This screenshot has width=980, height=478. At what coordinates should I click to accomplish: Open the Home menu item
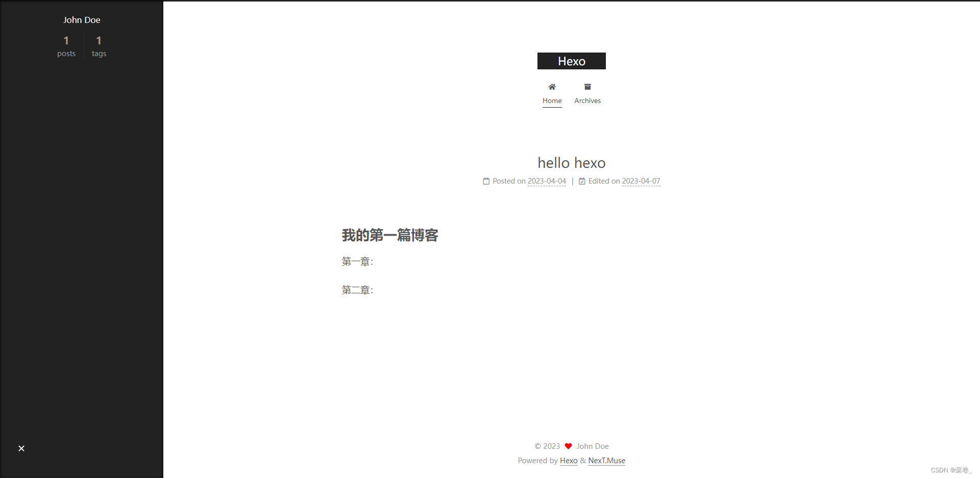pos(552,94)
